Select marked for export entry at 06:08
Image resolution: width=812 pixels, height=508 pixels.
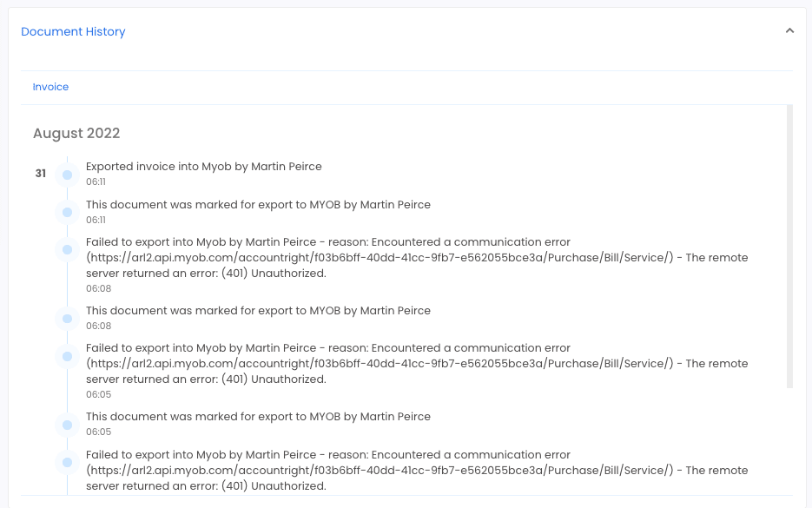(258, 311)
